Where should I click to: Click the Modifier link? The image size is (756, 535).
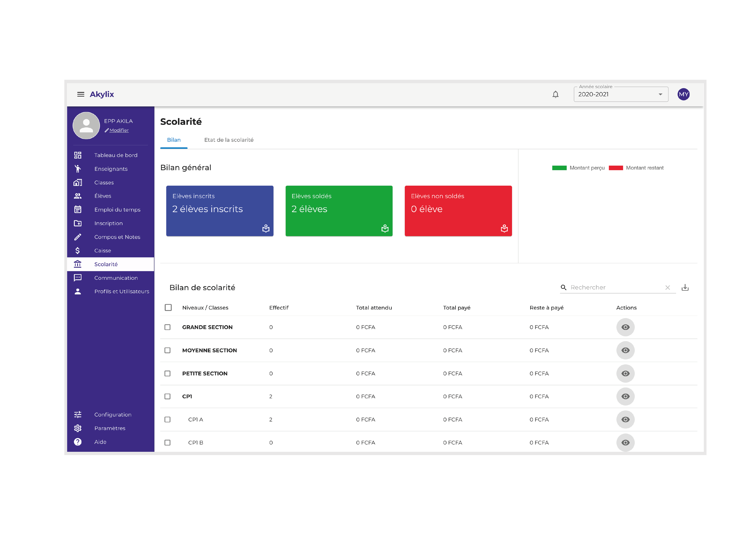click(119, 130)
